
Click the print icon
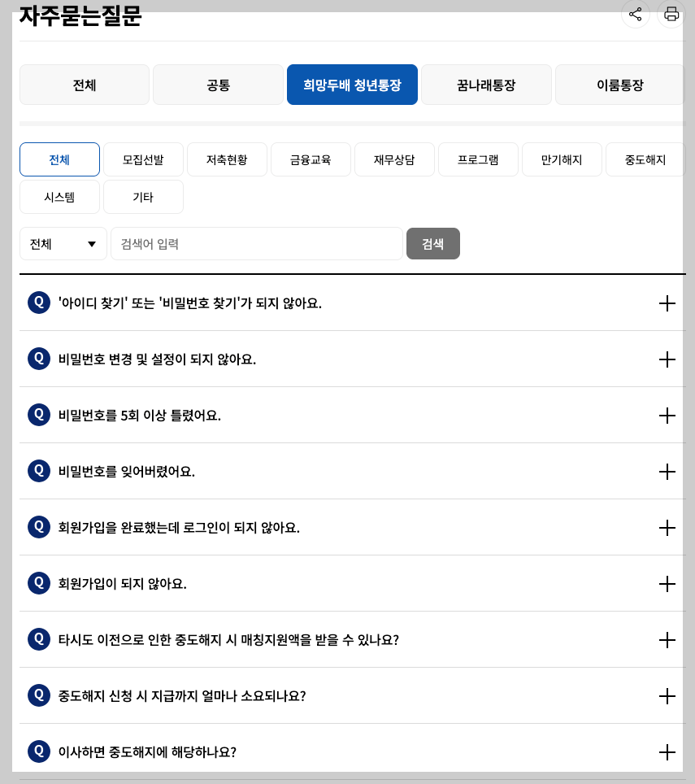tap(671, 14)
